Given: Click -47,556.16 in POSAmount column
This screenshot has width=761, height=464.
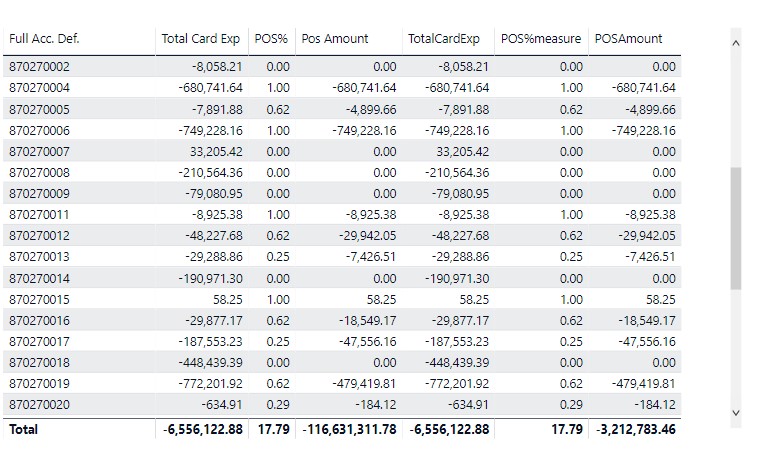Looking at the screenshot, I should point(646,341).
